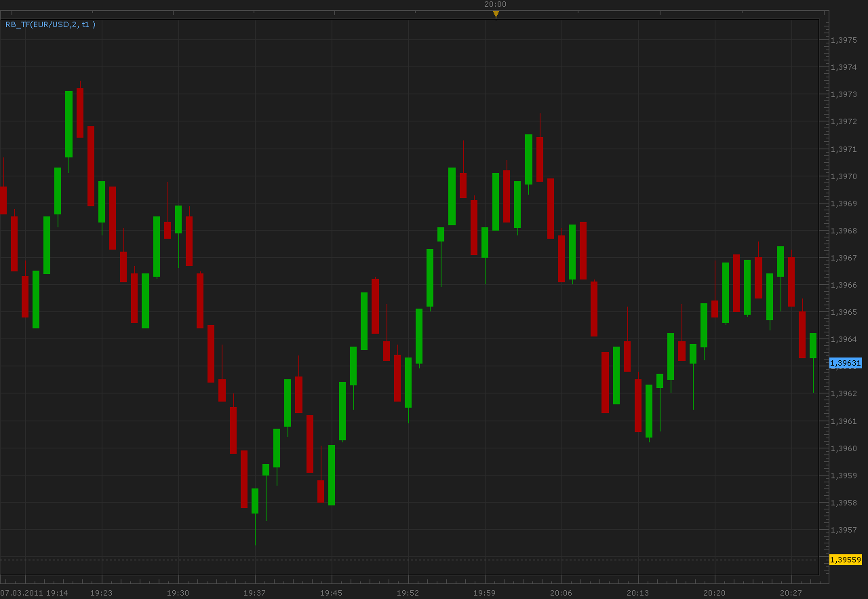Screen dimensions: 868x599
Task: Click the 19:59 time axis label
Action: [485, 593]
